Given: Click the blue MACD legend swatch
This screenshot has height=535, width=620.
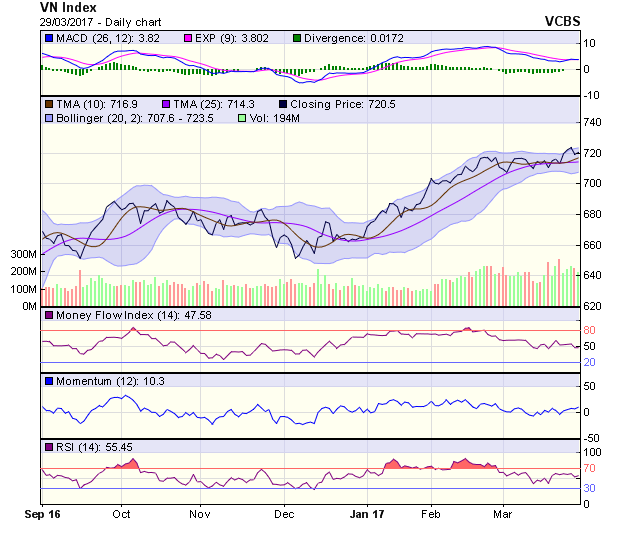Looking at the screenshot, I should pos(47,38).
